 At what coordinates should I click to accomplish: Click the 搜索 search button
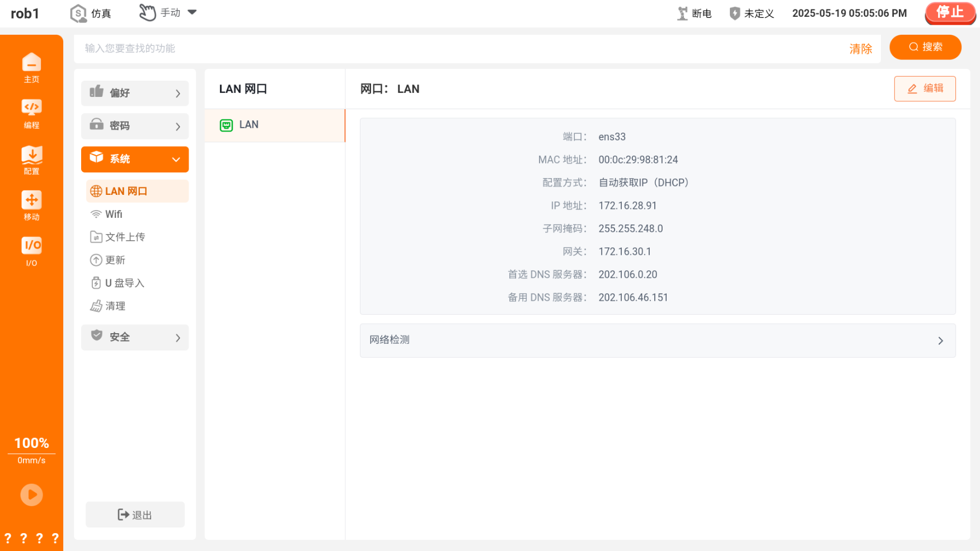click(x=925, y=47)
